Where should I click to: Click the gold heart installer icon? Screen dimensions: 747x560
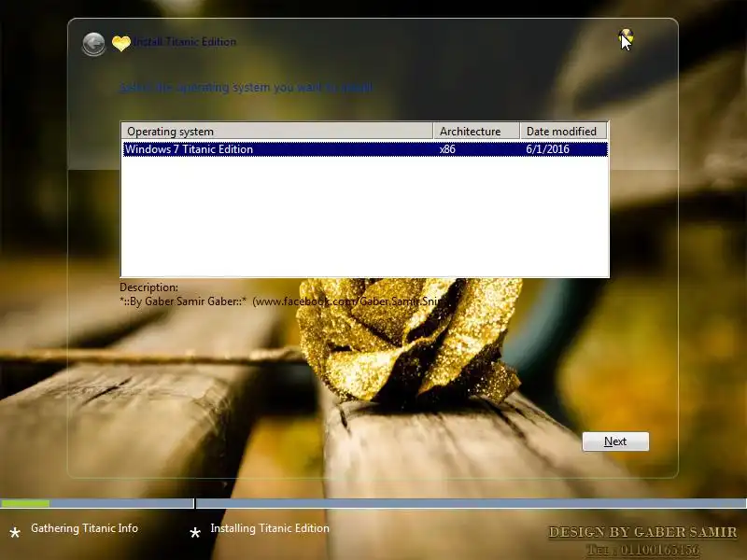121,43
